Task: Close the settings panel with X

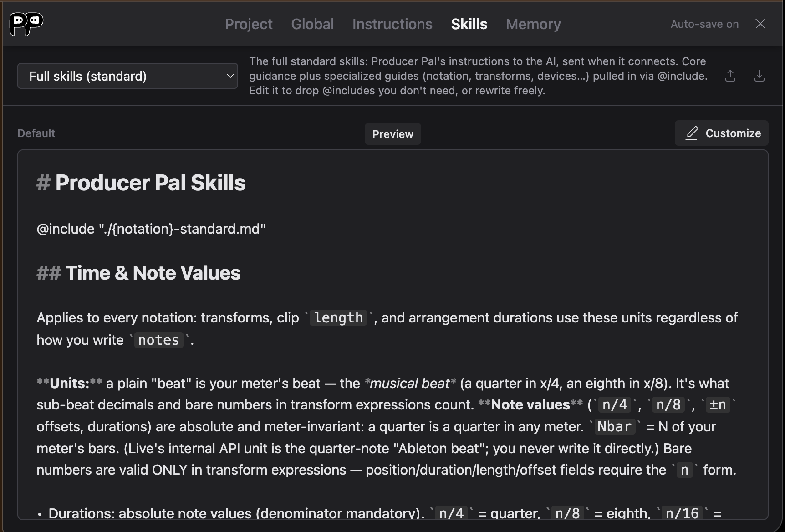Action: tap(760, 24)
